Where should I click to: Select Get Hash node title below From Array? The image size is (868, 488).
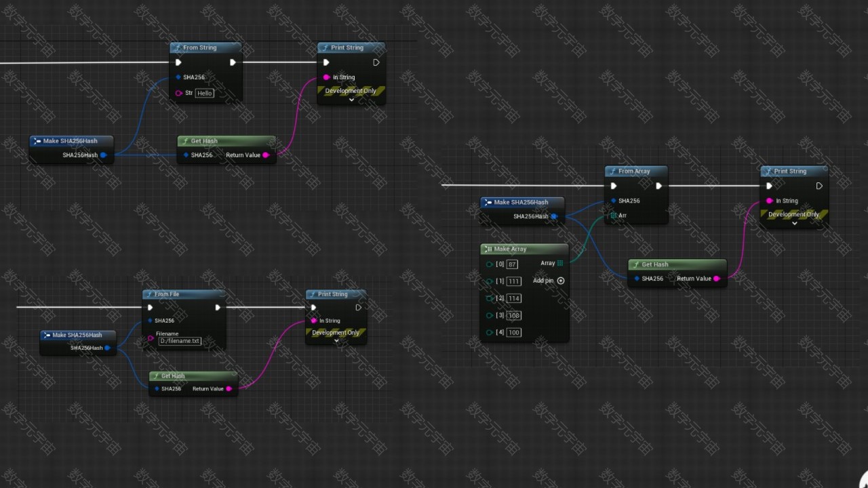[655, 264]
